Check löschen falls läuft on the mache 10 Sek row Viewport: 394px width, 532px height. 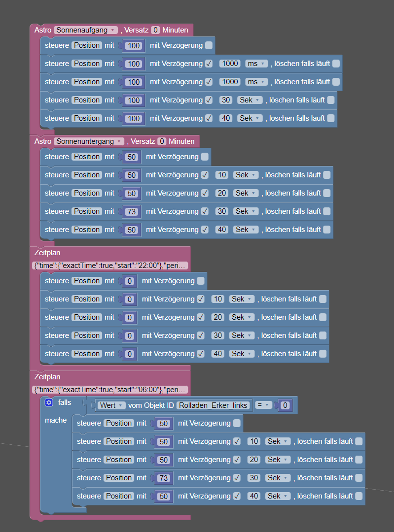coord(358,441)
